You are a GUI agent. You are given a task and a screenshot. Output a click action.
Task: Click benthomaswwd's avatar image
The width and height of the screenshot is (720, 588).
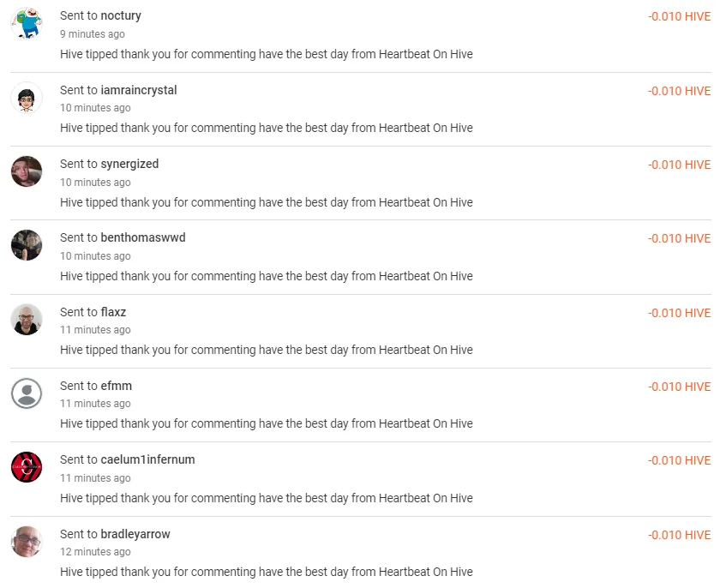(27, 245)
